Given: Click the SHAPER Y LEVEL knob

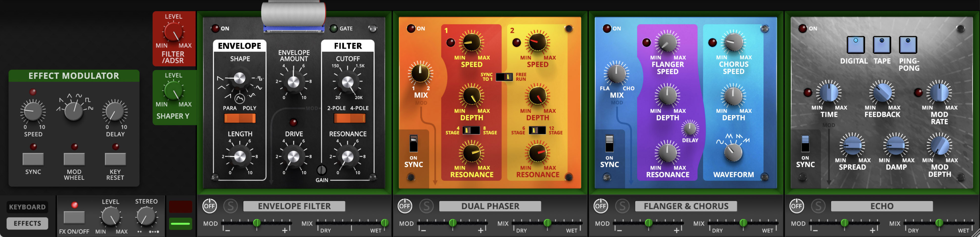Looking at the screenshot, I should click(x=174, y=90).
